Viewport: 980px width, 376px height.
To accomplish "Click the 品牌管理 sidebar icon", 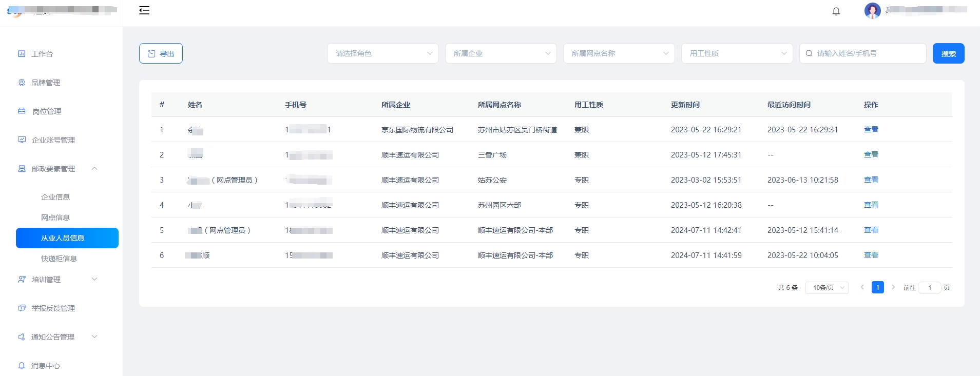I will [x=22, y=83].
